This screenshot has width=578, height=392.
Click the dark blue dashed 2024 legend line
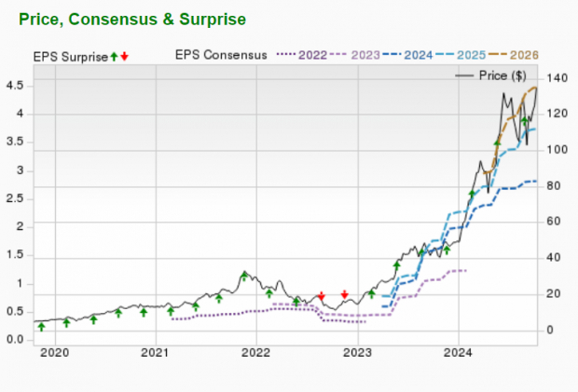click(x=392, y=55)
